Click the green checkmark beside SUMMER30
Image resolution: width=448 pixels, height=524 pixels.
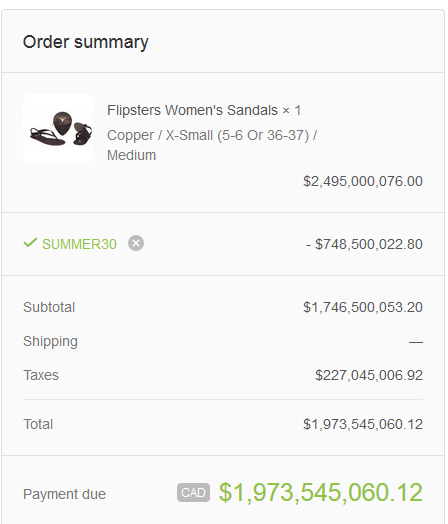coord(30,243)
